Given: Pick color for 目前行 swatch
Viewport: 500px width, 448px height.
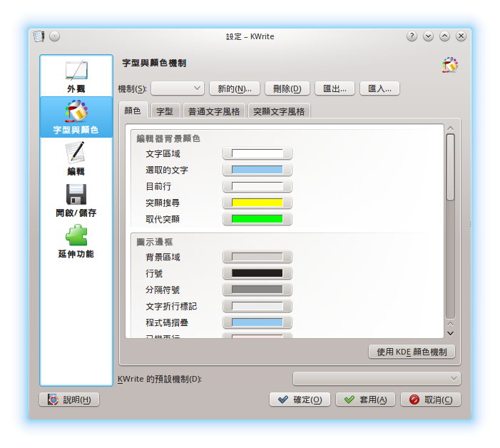Looking at the screenshot, I should pos(257,186).
